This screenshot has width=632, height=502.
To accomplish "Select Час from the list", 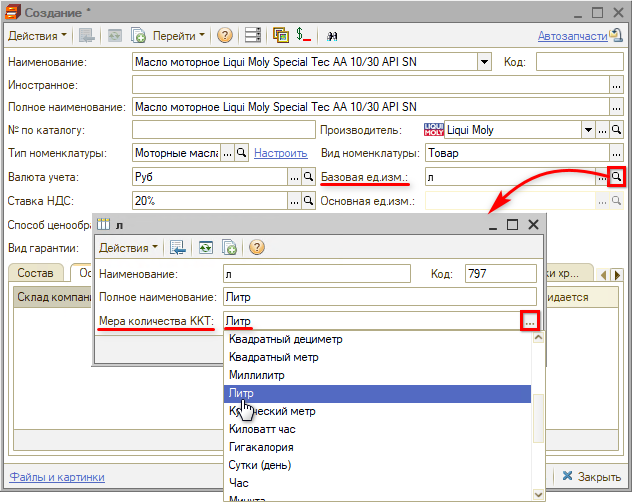I will (377, 483).
